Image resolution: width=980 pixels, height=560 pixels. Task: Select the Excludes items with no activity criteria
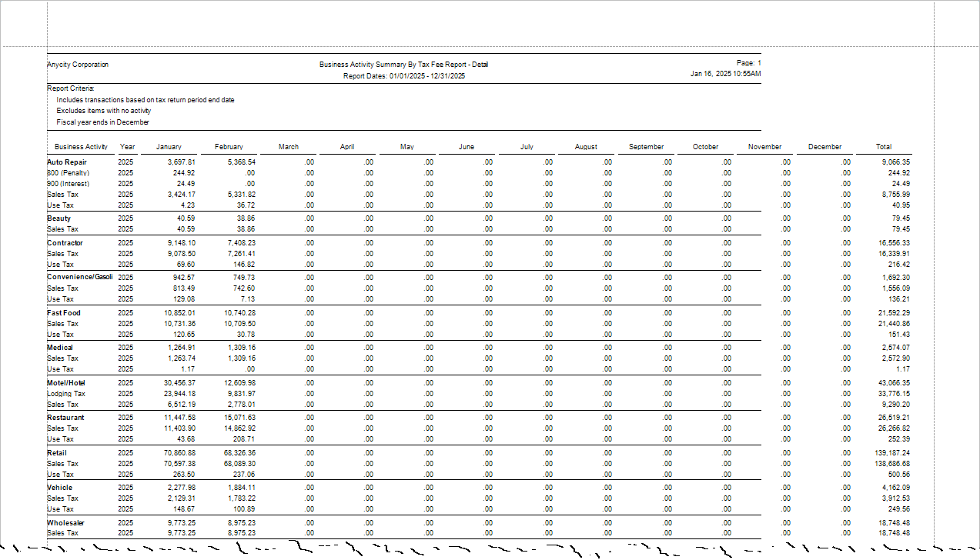point(103,111)
